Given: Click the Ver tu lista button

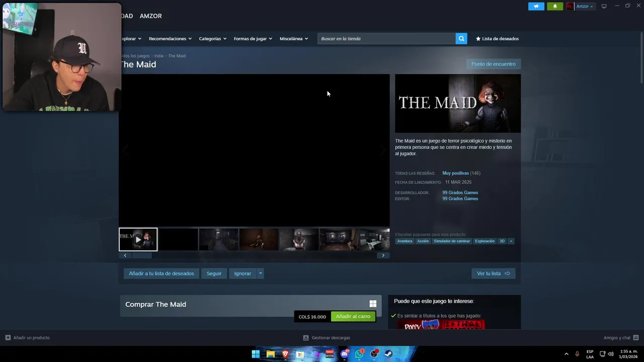Looking at the screenshot, I should (x=493, y=274).
